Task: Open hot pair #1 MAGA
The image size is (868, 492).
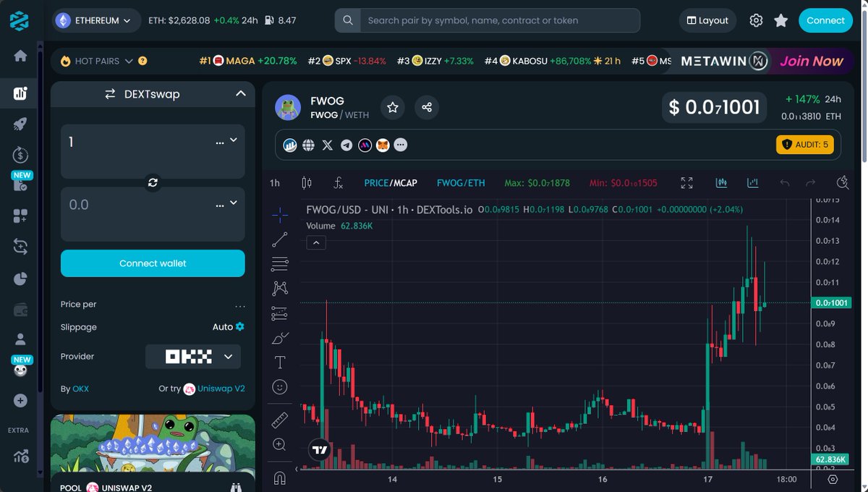Action: 248,61
